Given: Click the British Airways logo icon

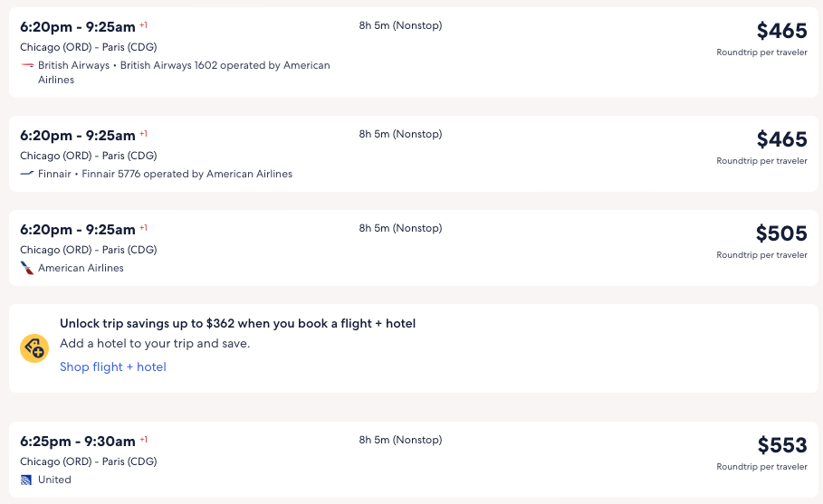Looking at the screenshot, I should 27,65.
